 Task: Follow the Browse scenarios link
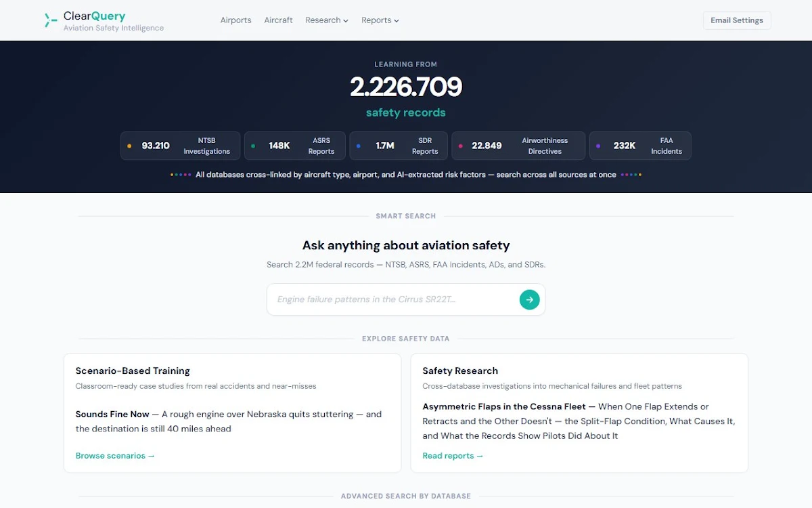click(x=115, y=456)
